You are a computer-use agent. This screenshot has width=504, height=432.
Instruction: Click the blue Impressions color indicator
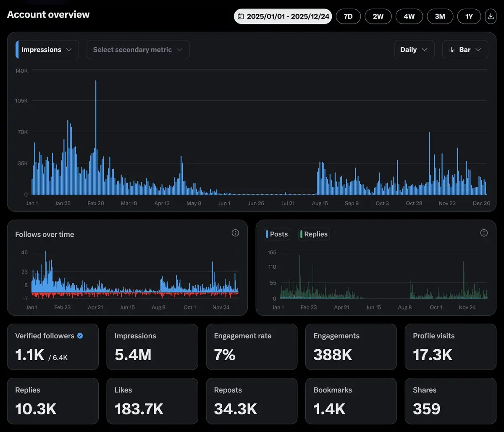17,50
